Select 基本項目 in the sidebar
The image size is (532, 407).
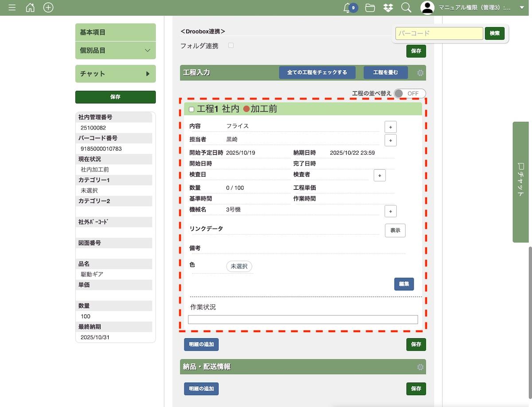(x=115, y=32)
